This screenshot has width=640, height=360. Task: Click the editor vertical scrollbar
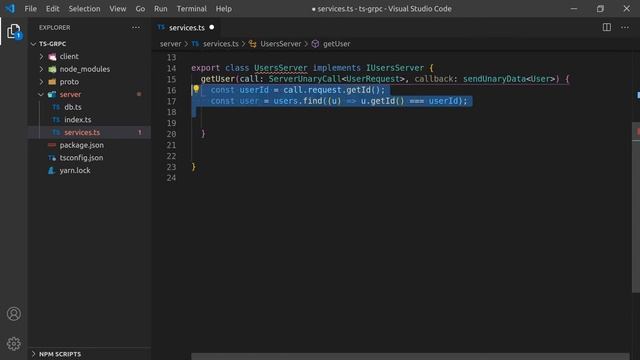[x=636, y=207]
